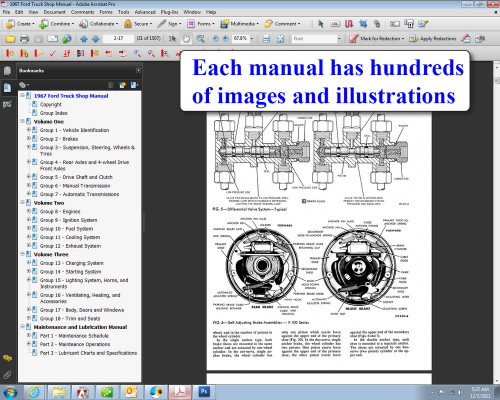
Task: Open the Advanced menu
Action: pyautogui.click(x=145, y=12)
